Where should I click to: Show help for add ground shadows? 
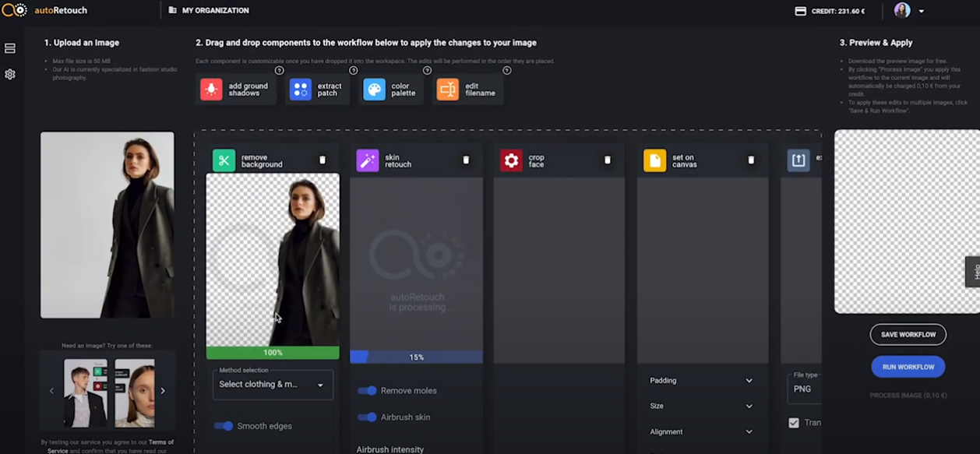tap(279, 71)
